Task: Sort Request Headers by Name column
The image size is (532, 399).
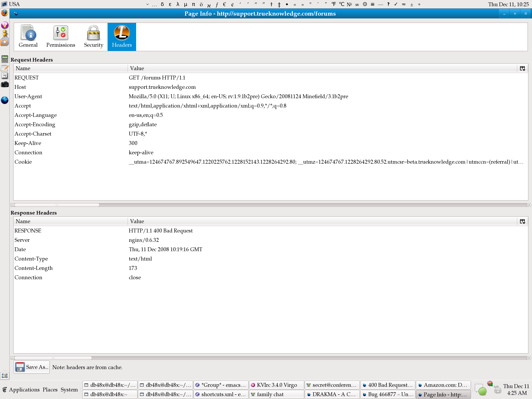Action: coord(70,68)
